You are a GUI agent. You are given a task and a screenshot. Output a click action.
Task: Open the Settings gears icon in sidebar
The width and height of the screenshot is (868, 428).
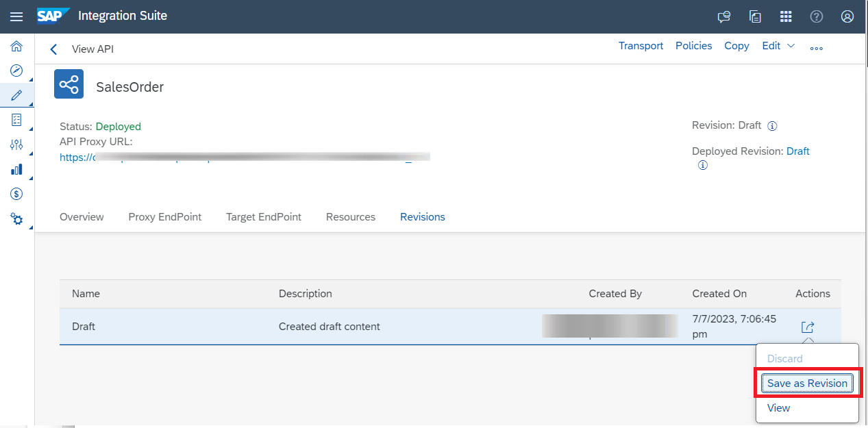click(16, 219)
